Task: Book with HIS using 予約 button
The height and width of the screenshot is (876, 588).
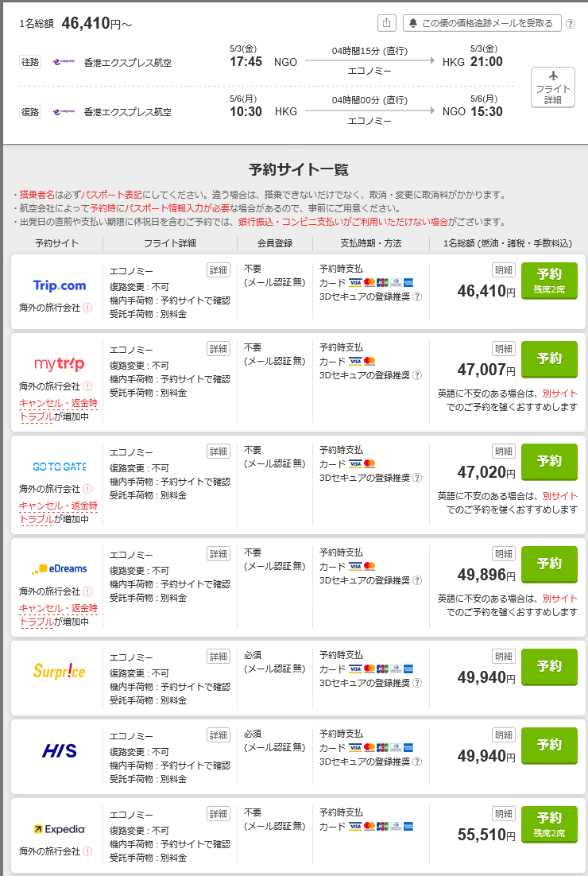Action: [x=549, y=745]
